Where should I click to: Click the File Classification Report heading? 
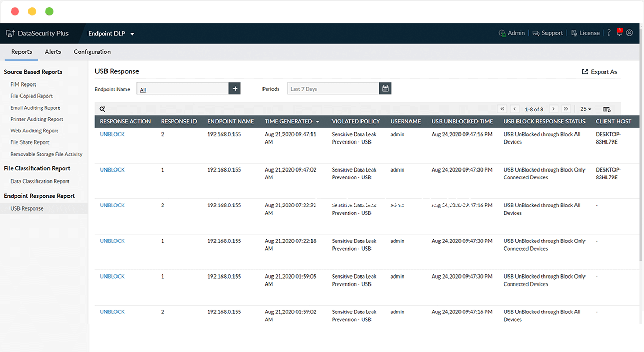click(x=37, y=168)
